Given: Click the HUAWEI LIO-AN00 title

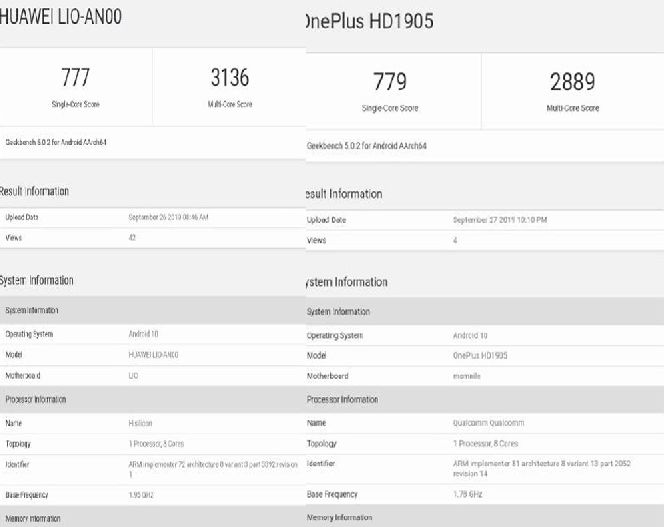Looking at the screenshot, I should coord(61,17).
